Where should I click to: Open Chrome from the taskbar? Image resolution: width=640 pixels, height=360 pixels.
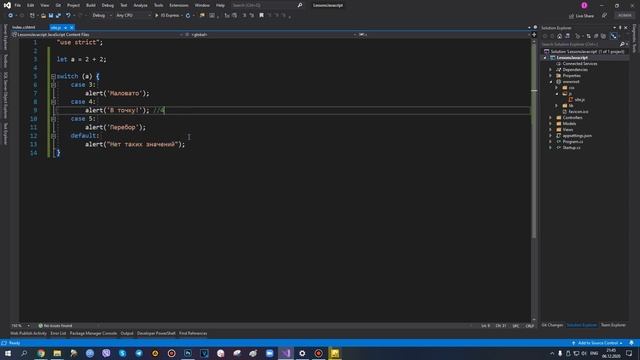[x=41, y=353]
